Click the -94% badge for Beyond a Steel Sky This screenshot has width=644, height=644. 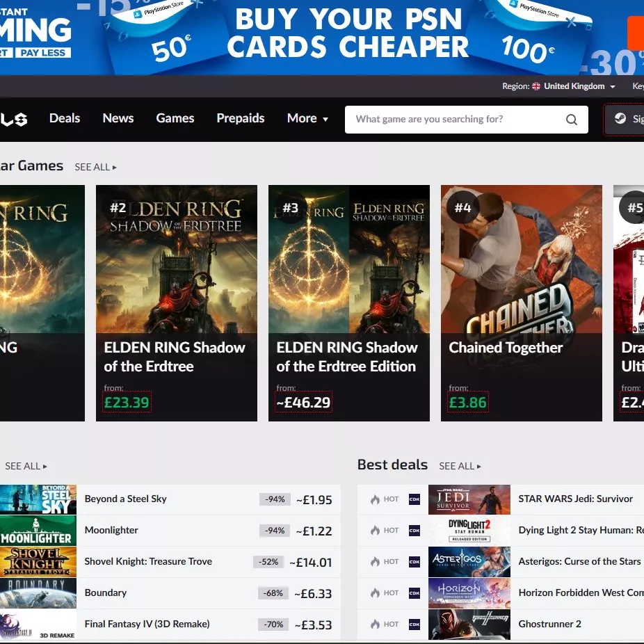point(275,499)
